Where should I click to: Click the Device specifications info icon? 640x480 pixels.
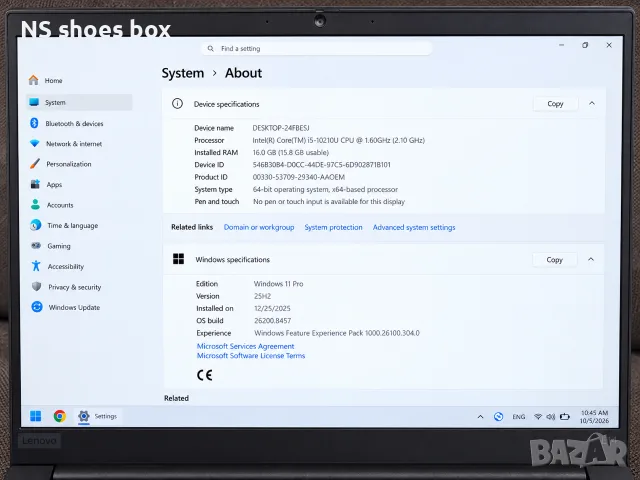pyautogui.click(x=177, y=104)
